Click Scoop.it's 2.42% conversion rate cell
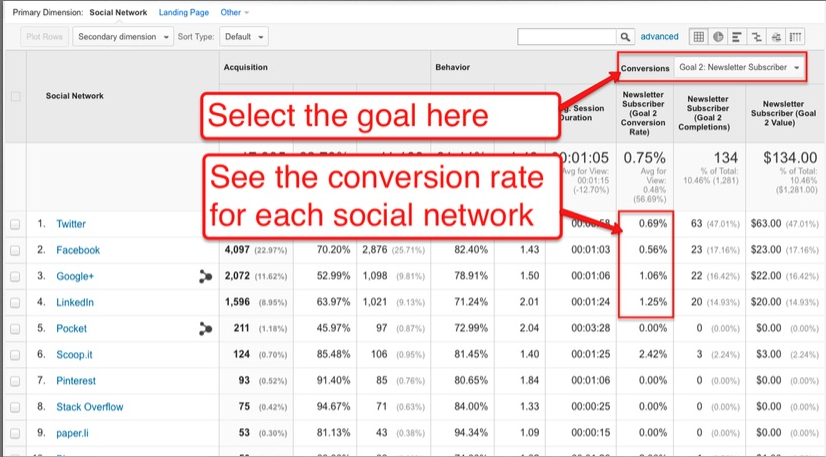Image resolution: width=826 pixels, height=457 pixels. pyautogui.click(x=653, y=354)
